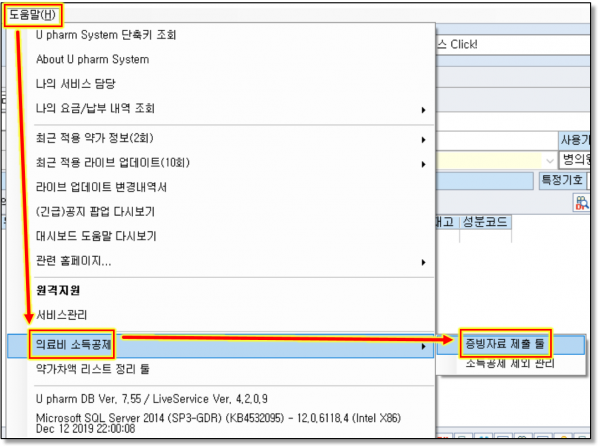Click 대시보드 도움말 다시보기
The height and width of the screenshot is (448, 600).
coord(96,236)
